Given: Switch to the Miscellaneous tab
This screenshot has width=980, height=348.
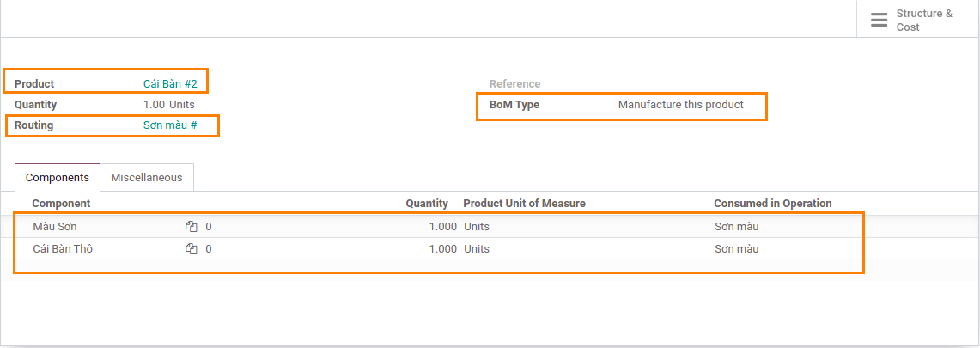Looking at the screenshot, I should point(147,178).
